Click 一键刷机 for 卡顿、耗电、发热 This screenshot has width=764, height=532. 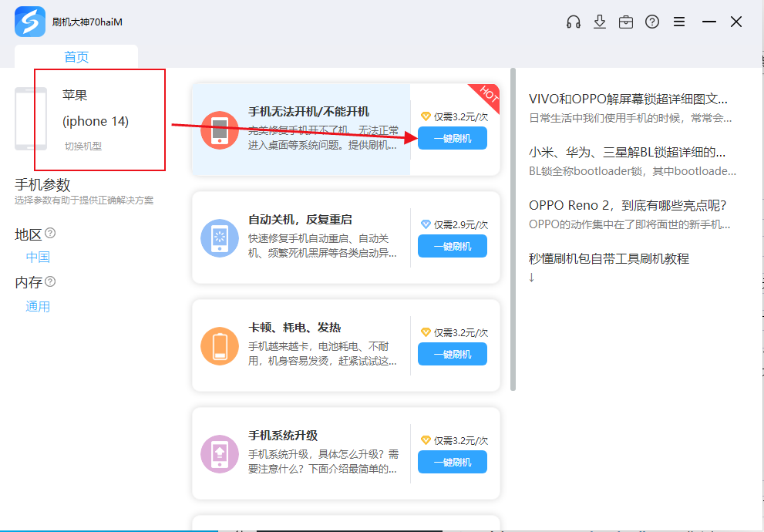click(453, 354)
